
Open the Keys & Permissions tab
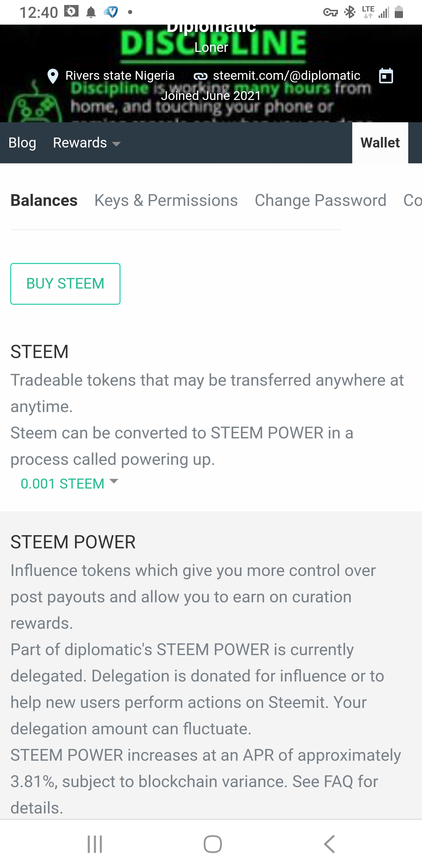[166, 200]
